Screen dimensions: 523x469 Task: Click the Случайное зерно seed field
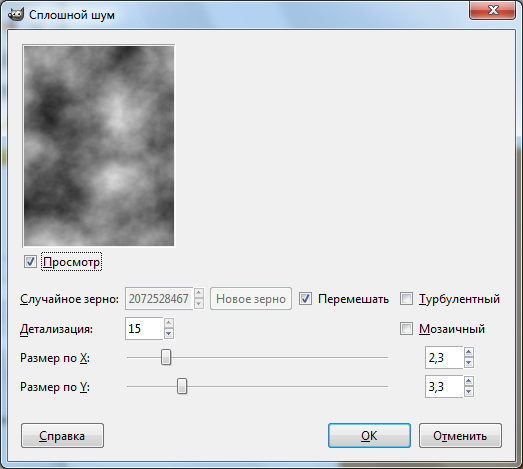pos(159,299)
